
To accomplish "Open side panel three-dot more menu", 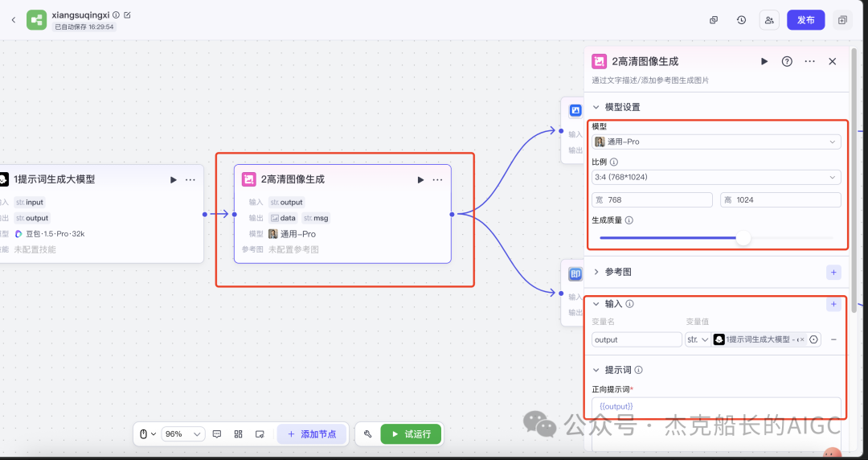I will 809,61.
